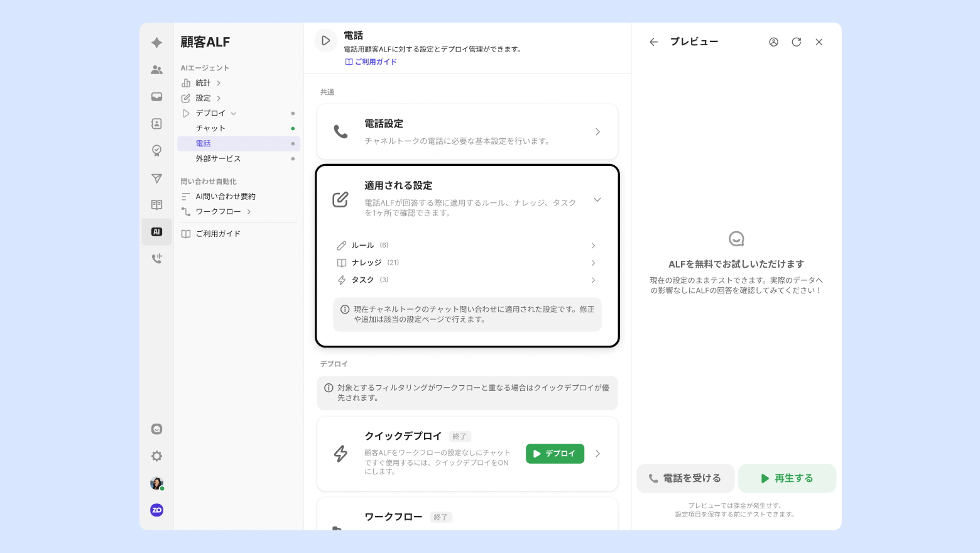Click the pencil icon beside ルール

coord(342,246)
